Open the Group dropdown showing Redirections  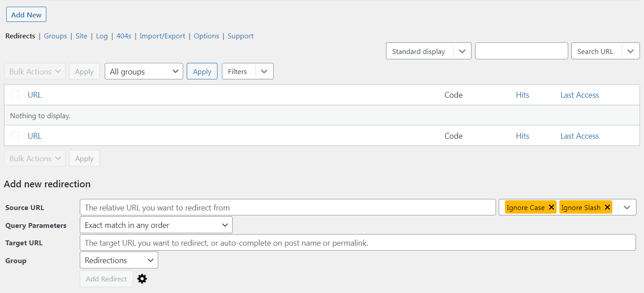119,260
